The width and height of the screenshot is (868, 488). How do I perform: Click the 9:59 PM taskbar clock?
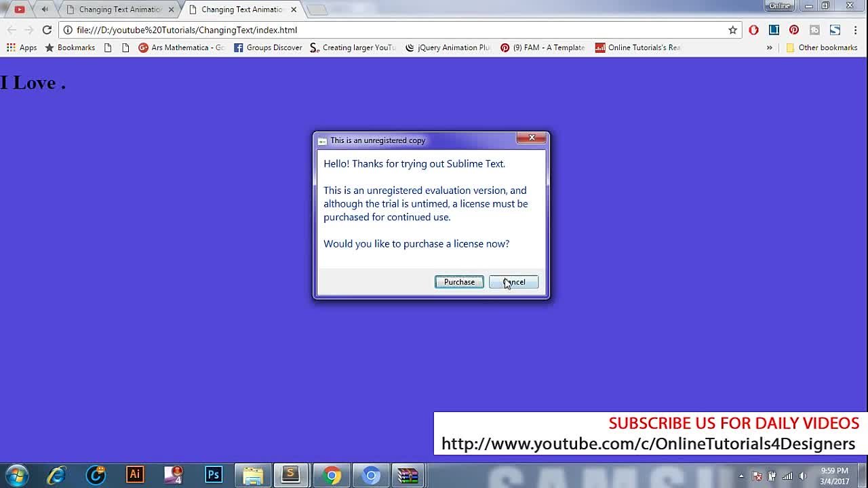834,476
